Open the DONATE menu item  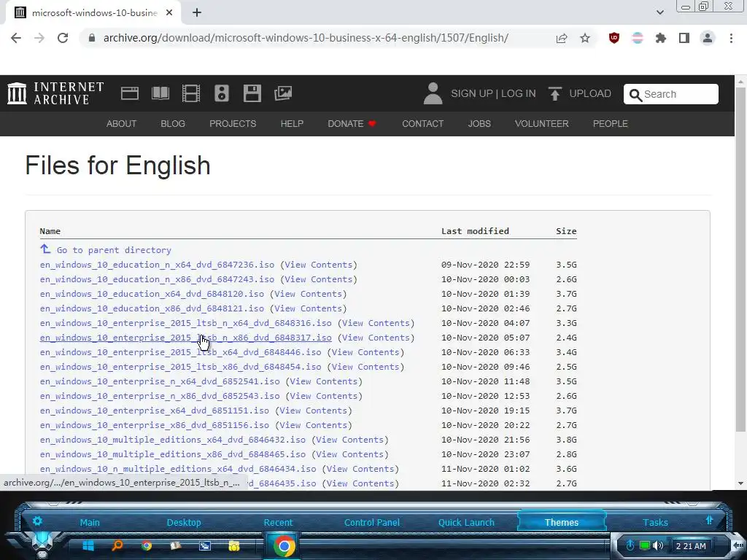352,124
